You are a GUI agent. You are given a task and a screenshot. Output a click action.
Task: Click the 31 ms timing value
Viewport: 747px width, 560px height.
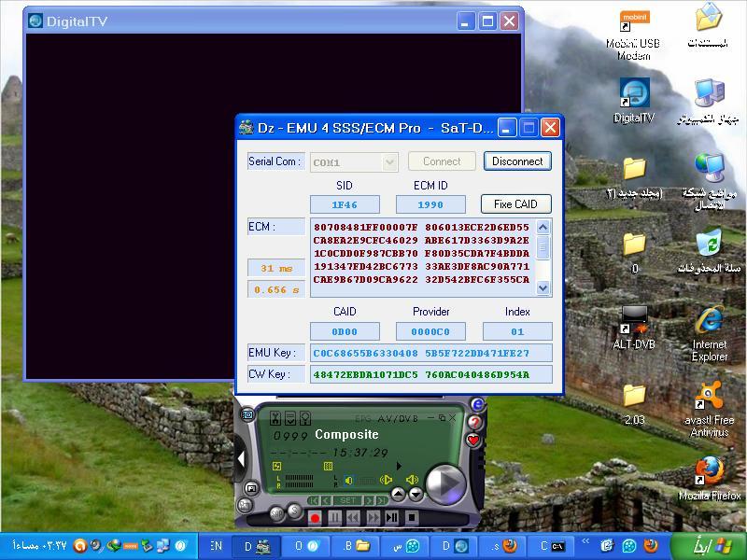point(276,268)
